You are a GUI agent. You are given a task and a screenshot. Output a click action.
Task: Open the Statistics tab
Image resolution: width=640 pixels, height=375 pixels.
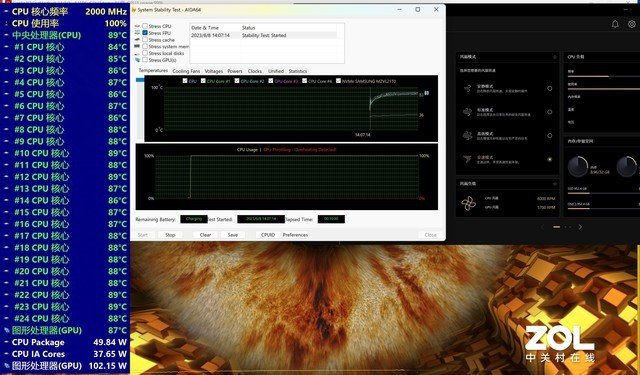coord(298,71)
